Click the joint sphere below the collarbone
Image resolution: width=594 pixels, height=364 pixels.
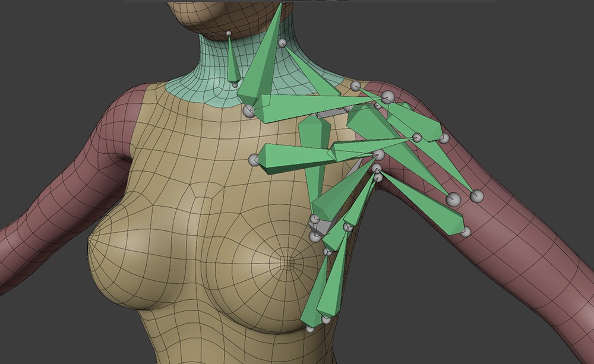coord(254,161)
